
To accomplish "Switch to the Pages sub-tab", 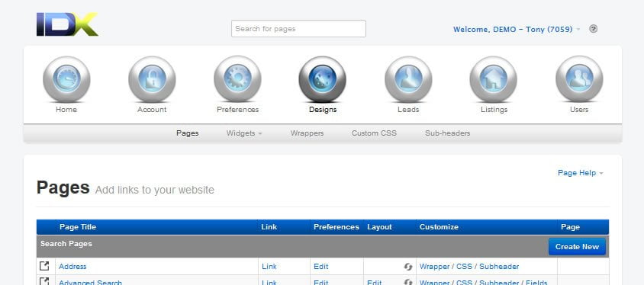I will click(x=187, y=133).
